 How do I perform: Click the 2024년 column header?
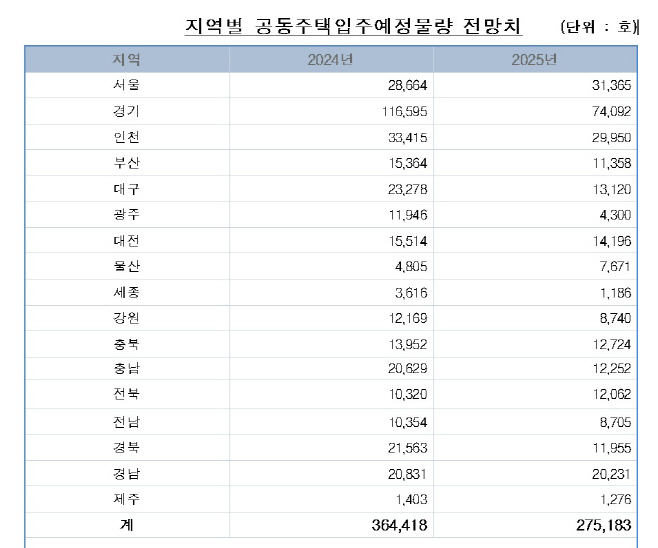330,60
